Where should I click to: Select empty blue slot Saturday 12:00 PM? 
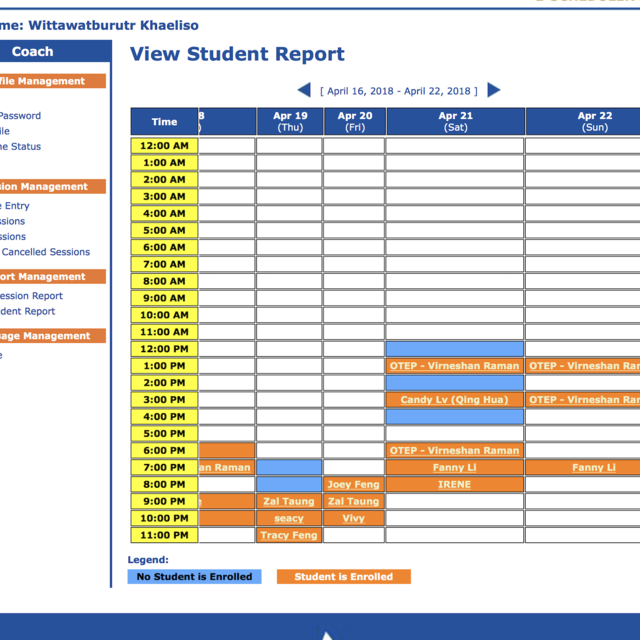[454, 349]
